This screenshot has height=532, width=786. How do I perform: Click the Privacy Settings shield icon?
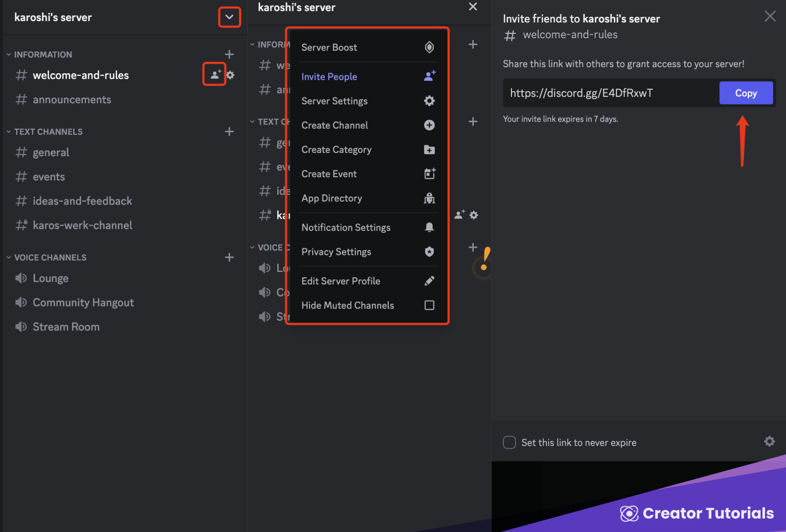click(429, 251)
